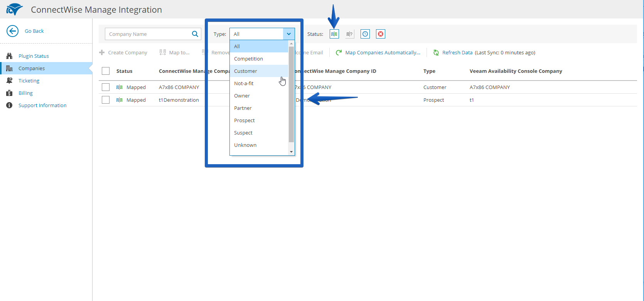644x301 pixels.
Task: Click the Ticketing icon in sidebar
Action: coord(9,81)
